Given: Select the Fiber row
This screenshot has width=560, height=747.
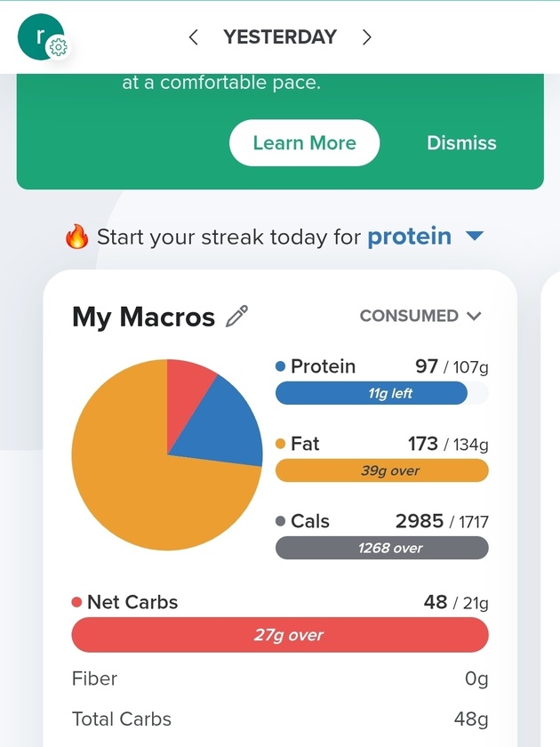Looking at the screenshot, I should 280,679.
